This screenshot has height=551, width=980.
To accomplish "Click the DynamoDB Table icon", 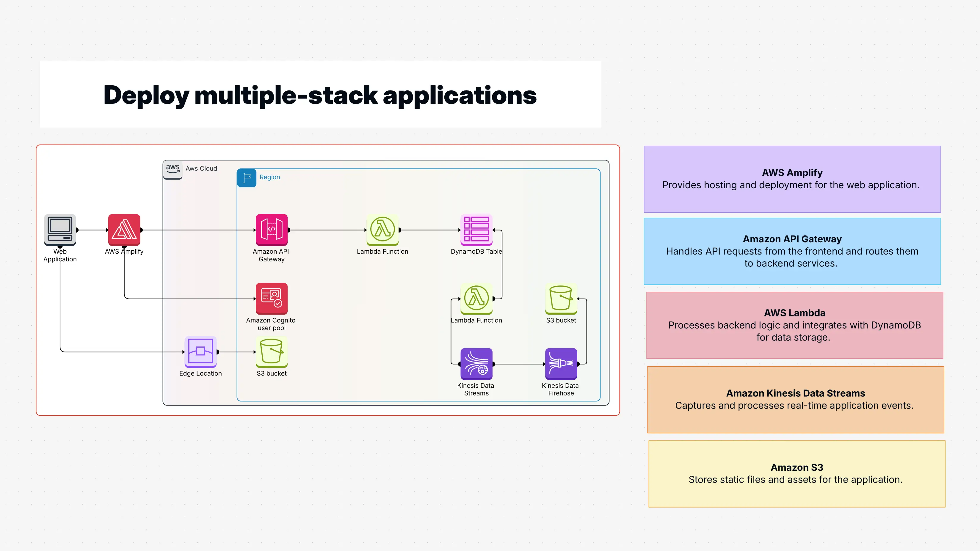I will tap(476, 230).
